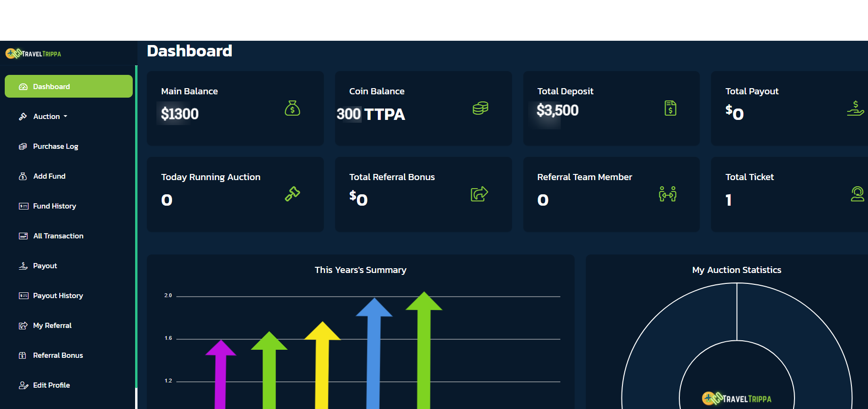
Task: Click the support agent icon in Total Ticket
Action: point(857,194)
